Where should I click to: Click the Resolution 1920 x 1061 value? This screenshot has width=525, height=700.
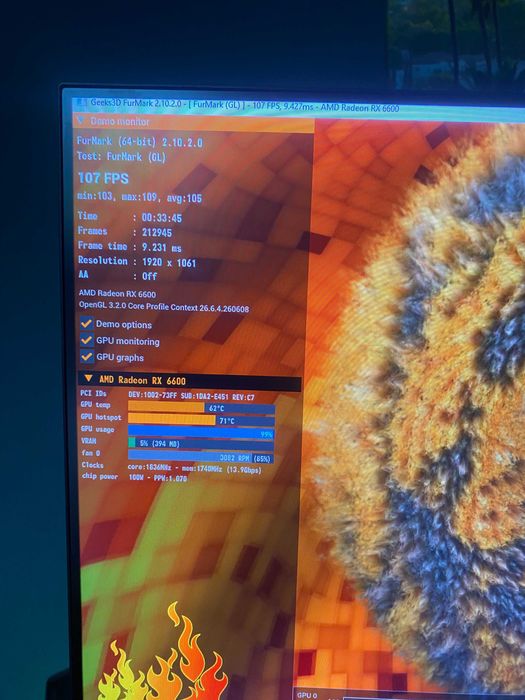pos(169,262)
